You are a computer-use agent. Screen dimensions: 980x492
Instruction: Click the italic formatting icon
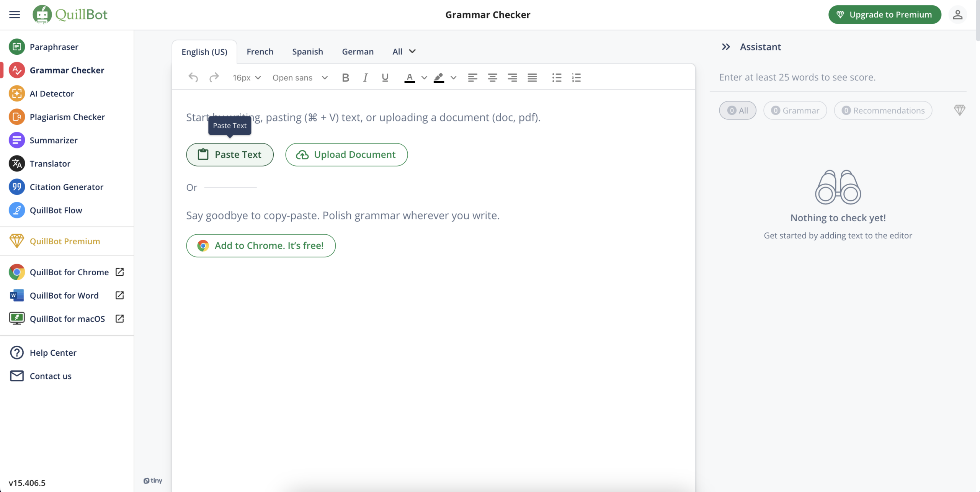[x=364, y=77]
